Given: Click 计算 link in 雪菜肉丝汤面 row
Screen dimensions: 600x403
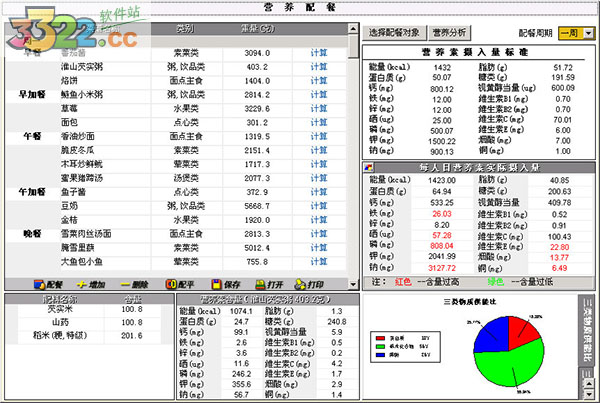Looking at the screenshot, I should (319, 234).
